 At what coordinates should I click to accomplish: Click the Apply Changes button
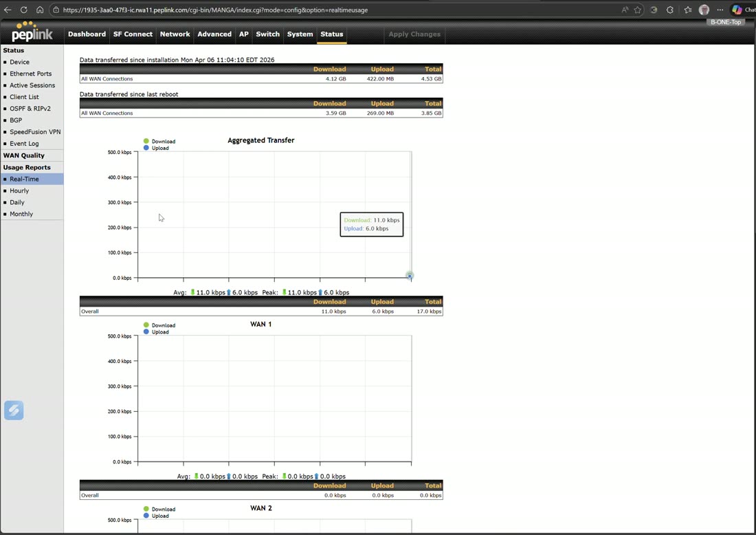(414, 34)
